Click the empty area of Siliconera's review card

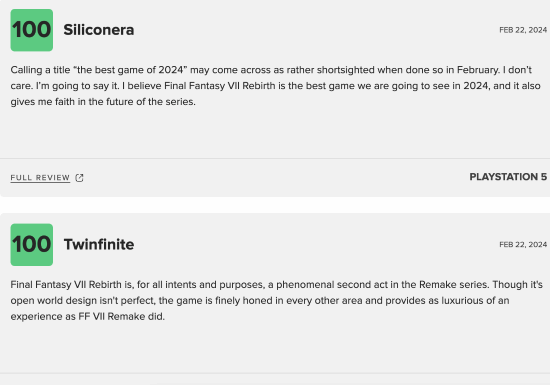[x=275, y=133]
